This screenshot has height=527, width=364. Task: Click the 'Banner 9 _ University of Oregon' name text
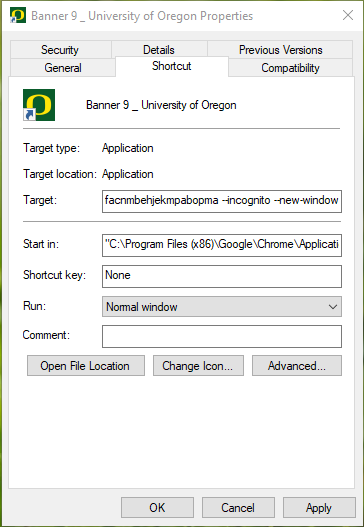pos(161,105)
